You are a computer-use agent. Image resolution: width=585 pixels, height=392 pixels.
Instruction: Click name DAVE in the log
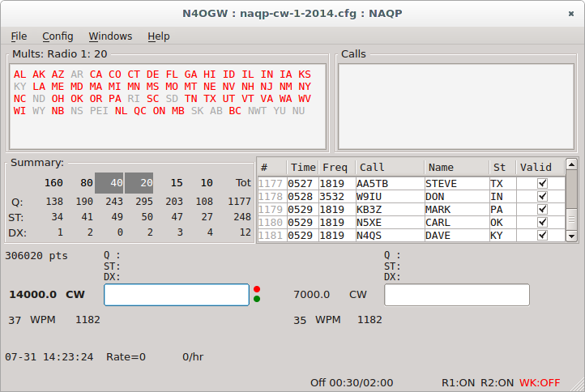click(438, 236)
